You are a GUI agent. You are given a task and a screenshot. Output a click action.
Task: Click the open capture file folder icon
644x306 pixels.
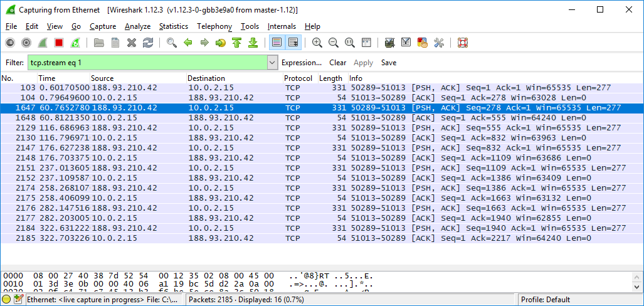pos(98,42)
